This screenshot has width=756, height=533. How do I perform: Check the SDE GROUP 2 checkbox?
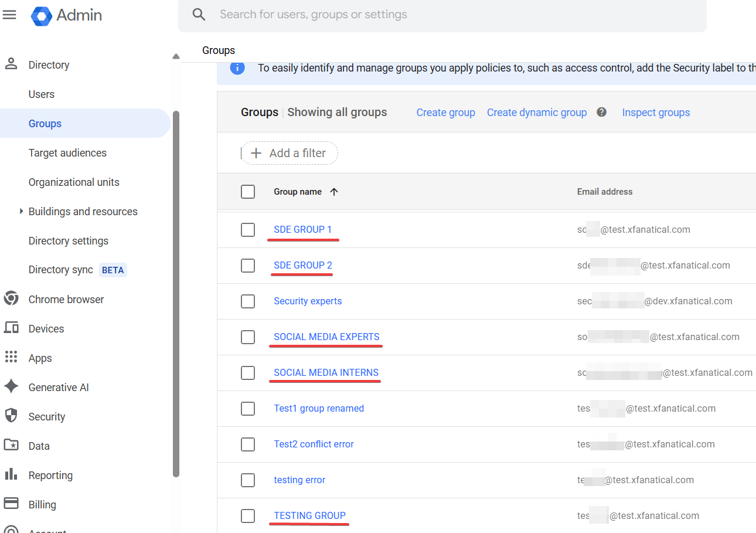tap(248, 266)
